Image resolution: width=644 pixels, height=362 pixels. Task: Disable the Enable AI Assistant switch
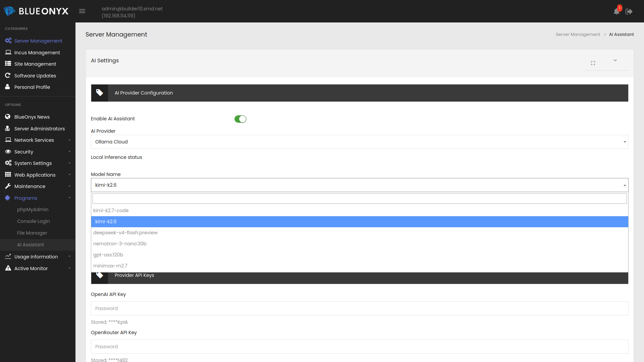click(240, 119)
